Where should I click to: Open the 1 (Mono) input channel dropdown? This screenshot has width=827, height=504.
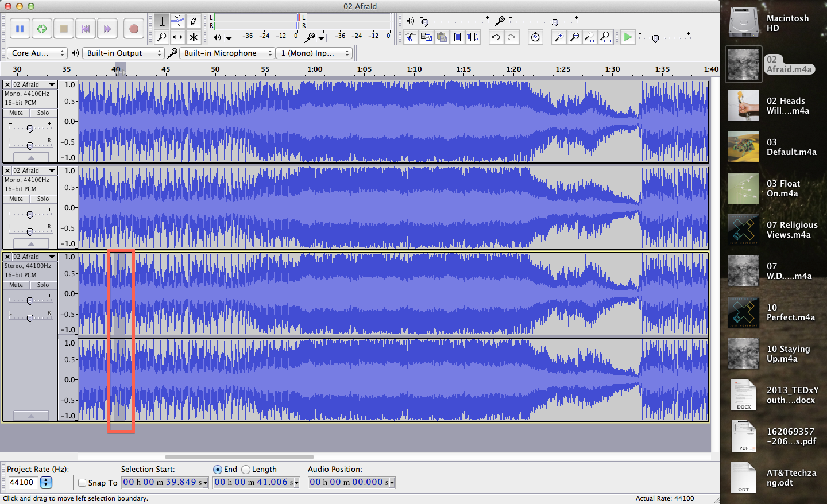(x=314, y=53)
